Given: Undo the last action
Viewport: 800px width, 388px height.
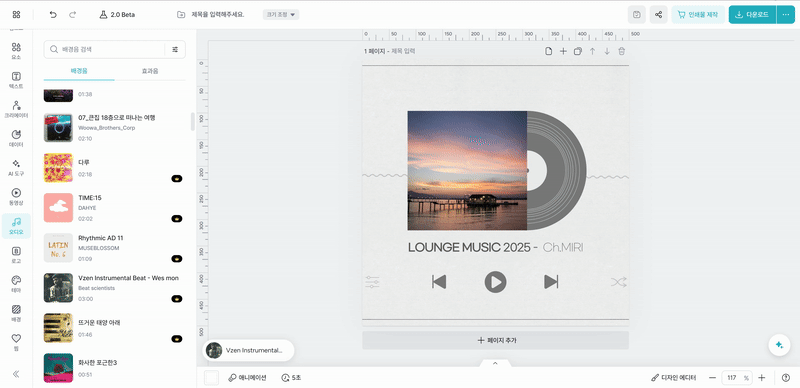Looking at the screenshot, I should (x=53, y=15).
